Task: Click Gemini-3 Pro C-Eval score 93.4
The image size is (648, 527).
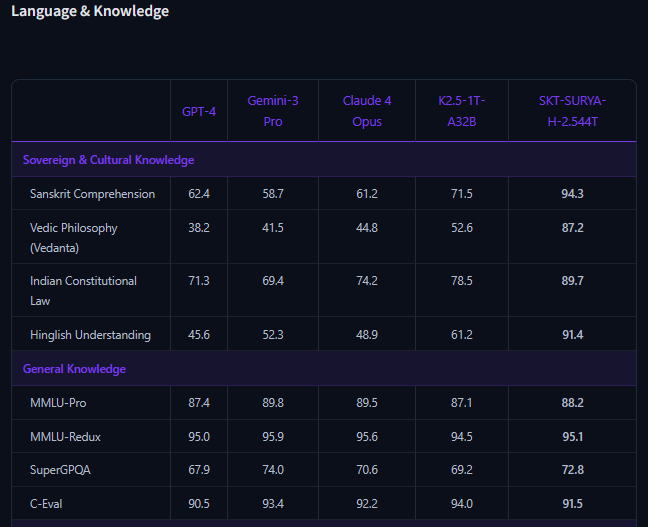Action: pos(273,504)
